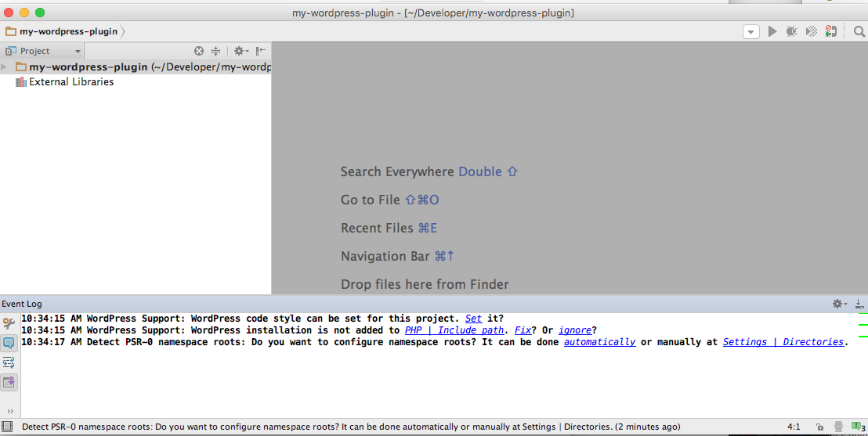Start debugging with the bug icon
This screenshot has height=436, width=868.
791,31
